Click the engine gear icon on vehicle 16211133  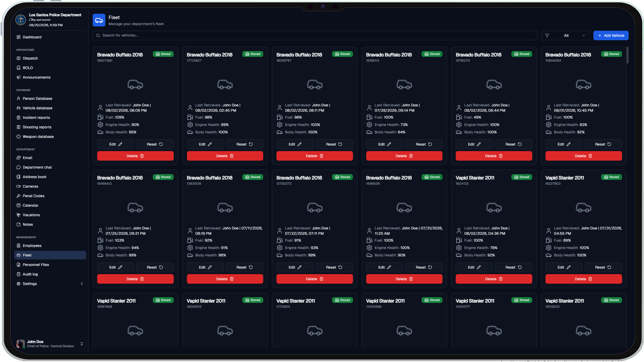click(459, 248)
